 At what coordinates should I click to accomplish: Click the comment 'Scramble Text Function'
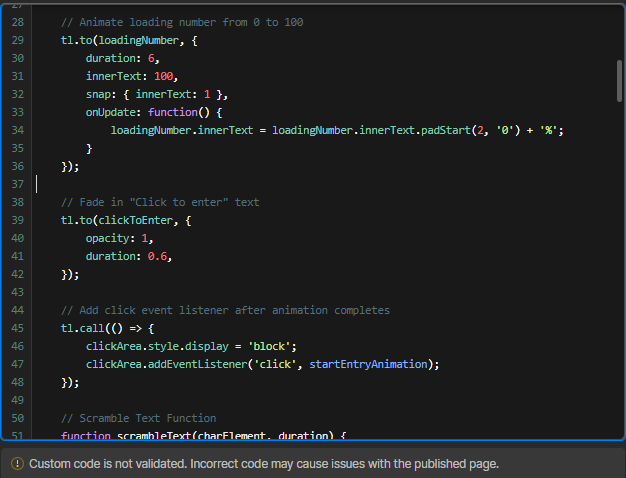tap(139, 418)
